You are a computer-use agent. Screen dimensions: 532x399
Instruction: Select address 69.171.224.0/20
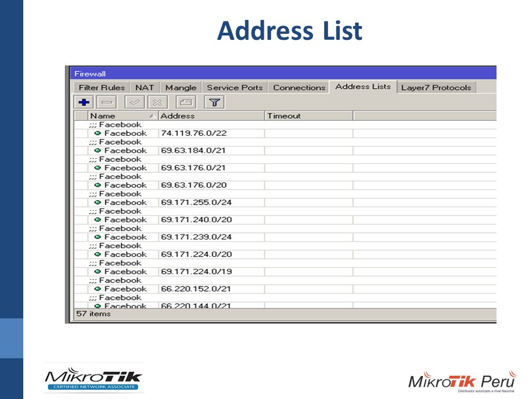[196, 254]
